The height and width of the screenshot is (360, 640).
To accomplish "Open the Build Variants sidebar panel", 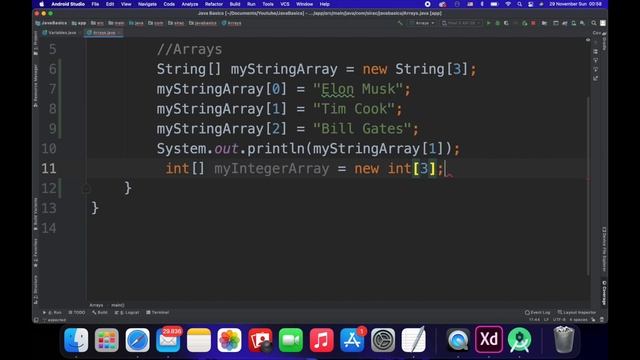I will click(x=36, y=214).
